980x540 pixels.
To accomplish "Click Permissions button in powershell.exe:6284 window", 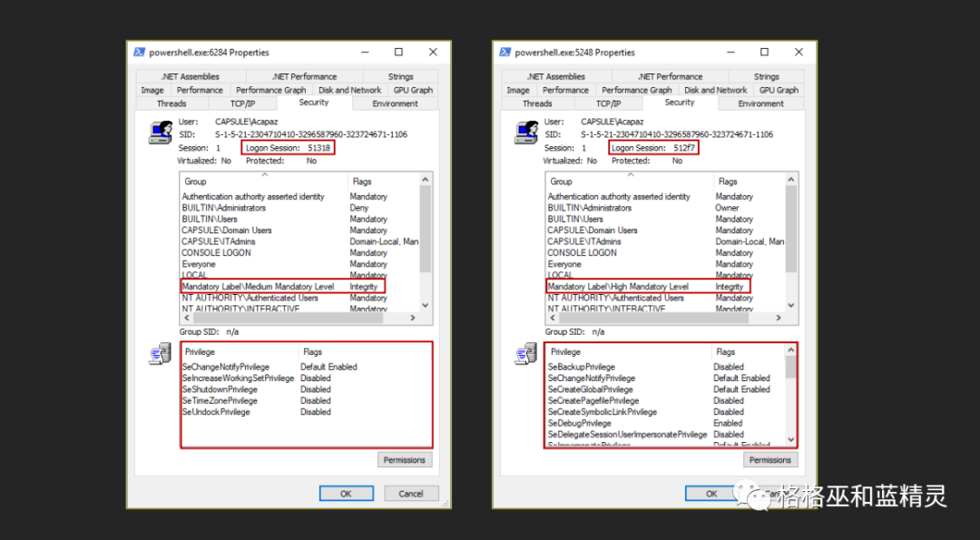I will tap(405, 460).
